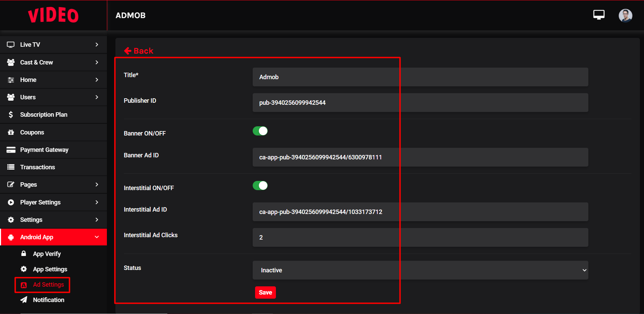Open Transactions menu item

click(x=54, y=167)
